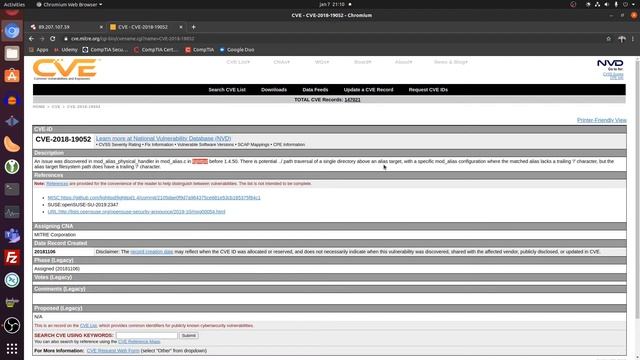
Task: Open Microsoft Teams in the dock
Action: click(12, 235)
